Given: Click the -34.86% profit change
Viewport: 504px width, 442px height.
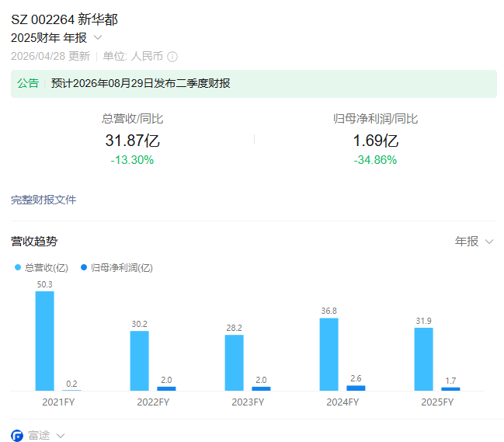Looking at the screenshot, I should click(375, 160).
